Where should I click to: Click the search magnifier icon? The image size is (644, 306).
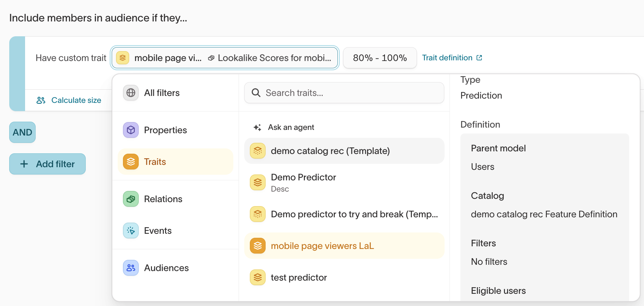click(256, 93)
